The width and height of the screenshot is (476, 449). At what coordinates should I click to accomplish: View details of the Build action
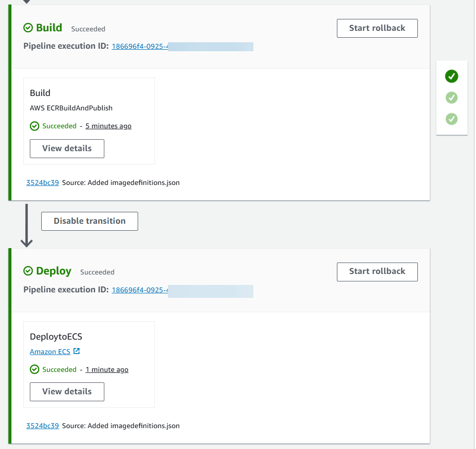[67, 148]
